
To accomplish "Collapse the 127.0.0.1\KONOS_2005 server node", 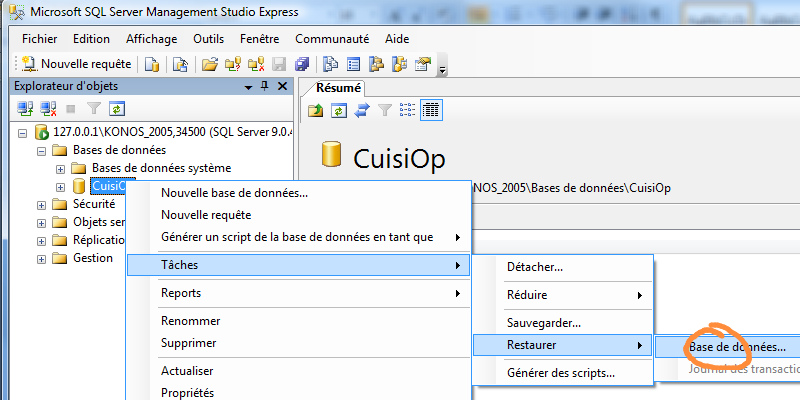I will [x=24, y=132].
